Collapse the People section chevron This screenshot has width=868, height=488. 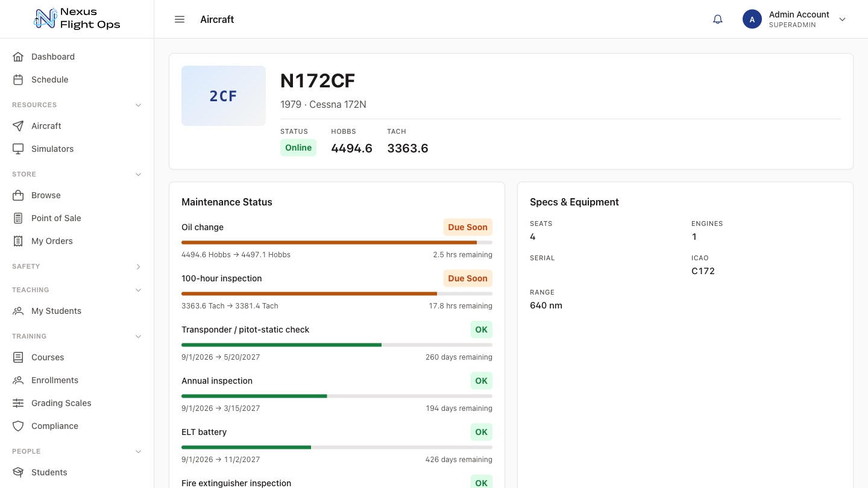[138, 451]
